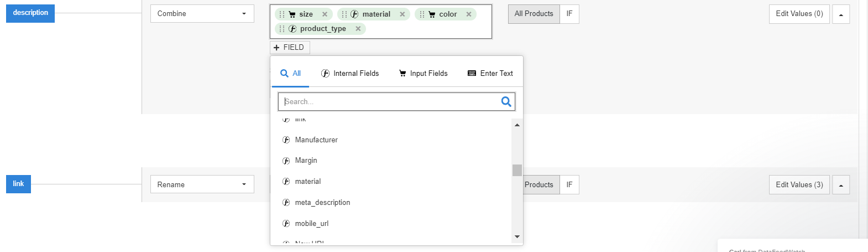Click the function icon beside material list item

tap(286, 182)
